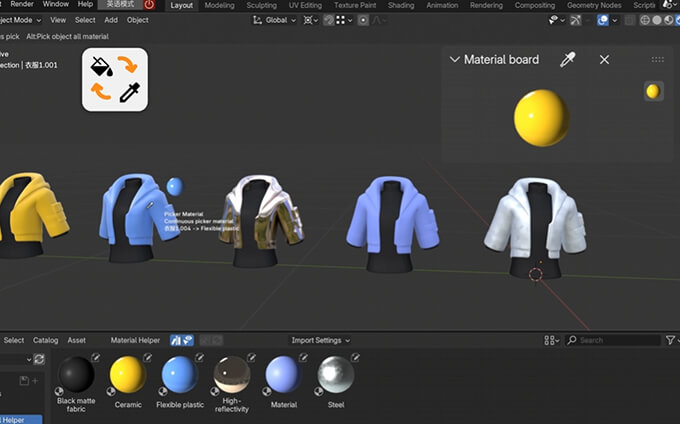Close the Material board panel
The height and width of the screenshot is (424, 680).
point(604,60)
